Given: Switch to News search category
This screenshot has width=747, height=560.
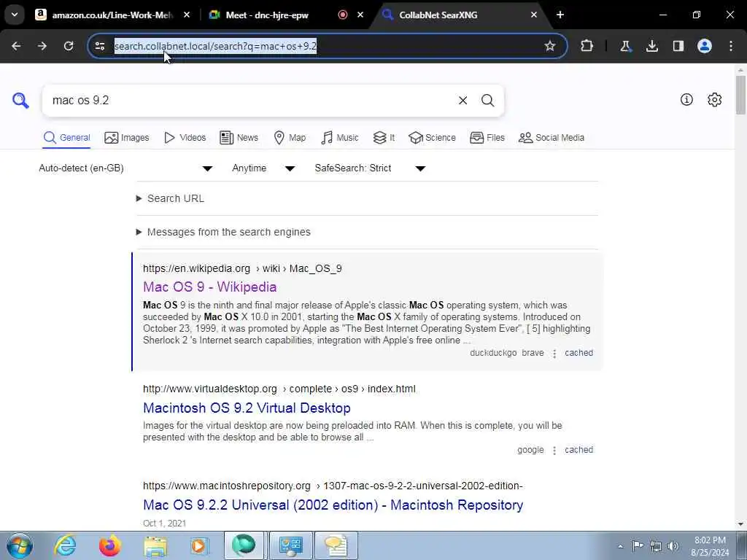Looking at the screenshot, I should (x=239, y=138).
